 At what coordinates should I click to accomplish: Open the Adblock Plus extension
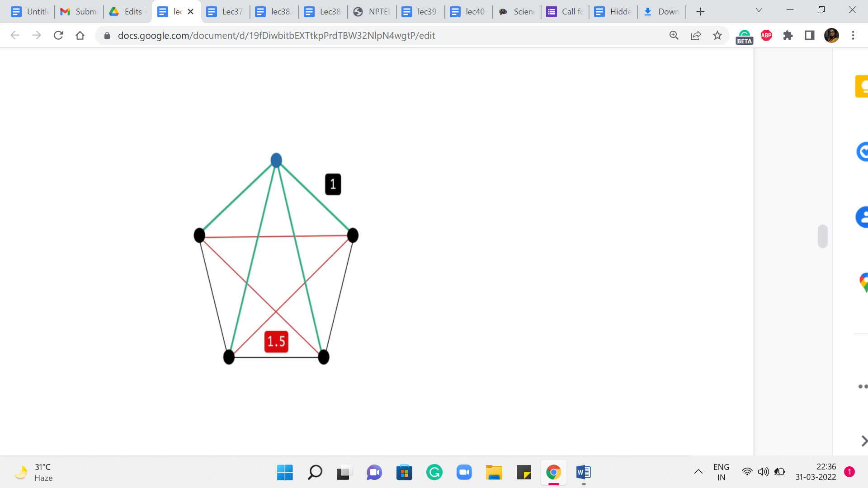click(766, 35)
